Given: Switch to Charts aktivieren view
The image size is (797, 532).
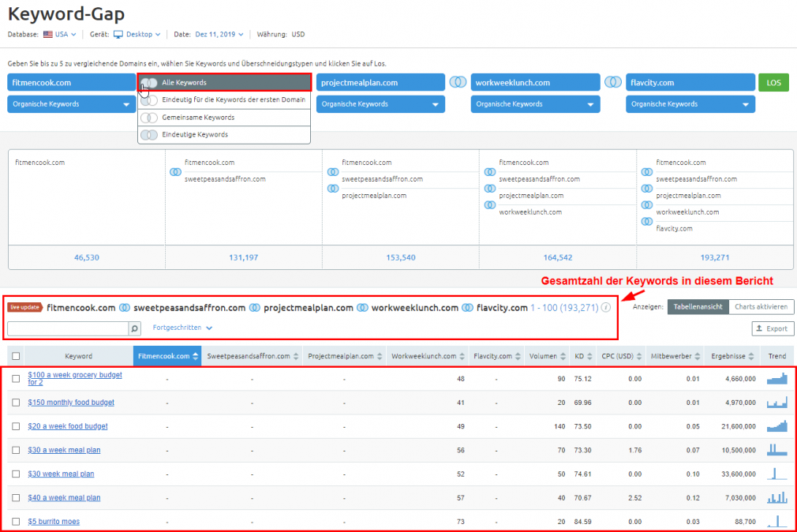Looking at the screenshot, I should click(x=761, y=307).
